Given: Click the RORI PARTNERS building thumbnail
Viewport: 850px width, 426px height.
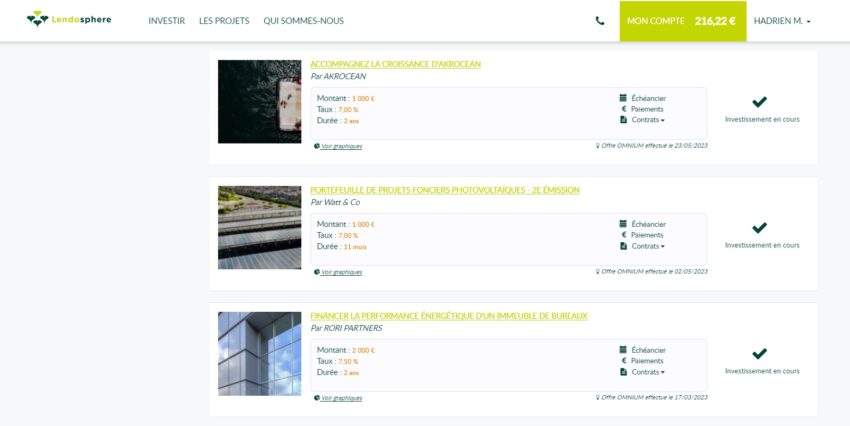Looking at the screenshot, I should pyautogui.click(x=259, y=353).
